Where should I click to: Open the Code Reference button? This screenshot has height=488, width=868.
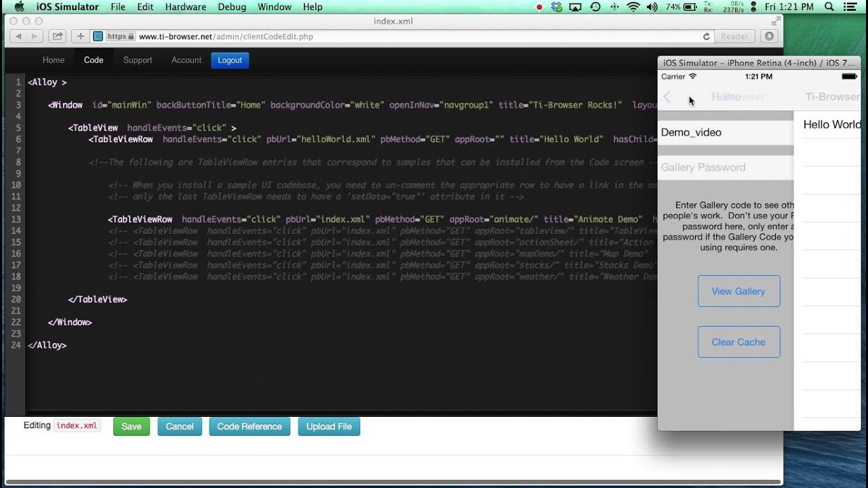tap(250, 426)
